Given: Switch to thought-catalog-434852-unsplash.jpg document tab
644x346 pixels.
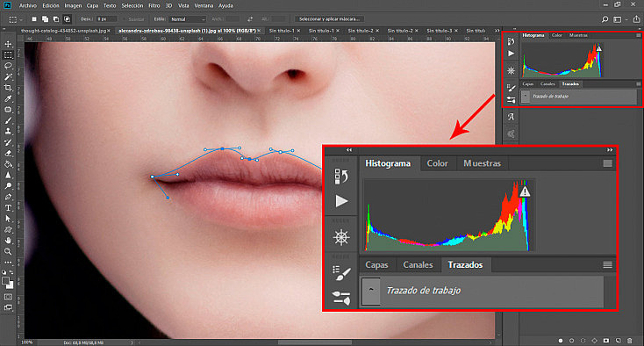Looking at the screenshot, I should (x=63, y=31).
